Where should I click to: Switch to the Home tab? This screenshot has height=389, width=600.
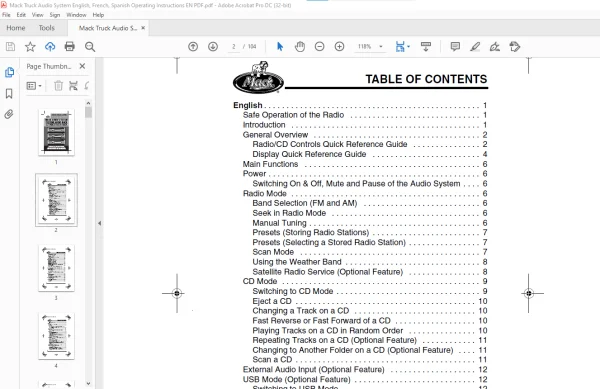click(x=16, y=28)
